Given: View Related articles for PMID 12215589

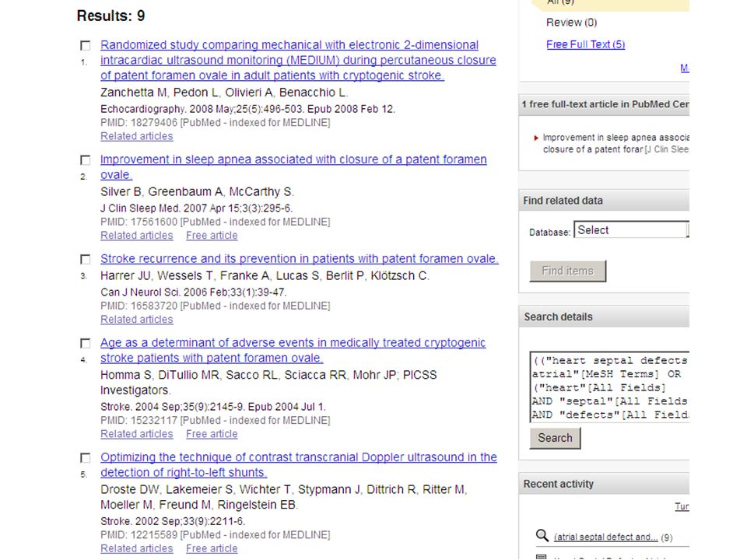Looking at the screenshot, I should click(x=137, y=548).
